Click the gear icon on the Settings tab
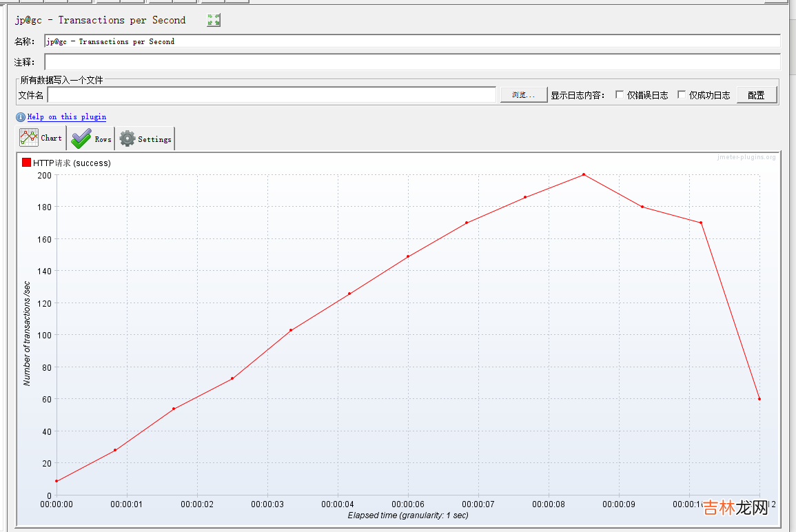Image resolution: width=796 pixels, height=532 pixels. click(x=127, y=139)
